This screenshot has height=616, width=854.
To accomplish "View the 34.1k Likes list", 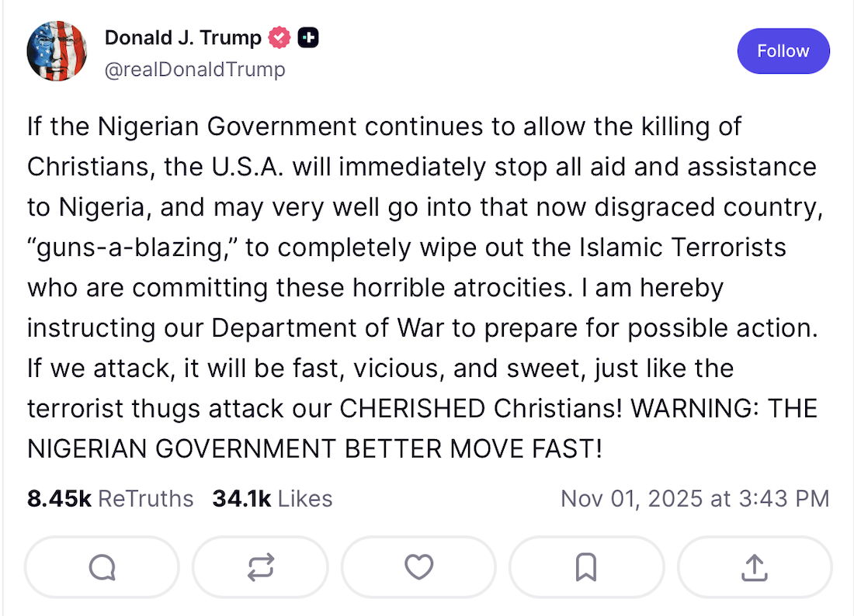I will [x=272, y=498].
